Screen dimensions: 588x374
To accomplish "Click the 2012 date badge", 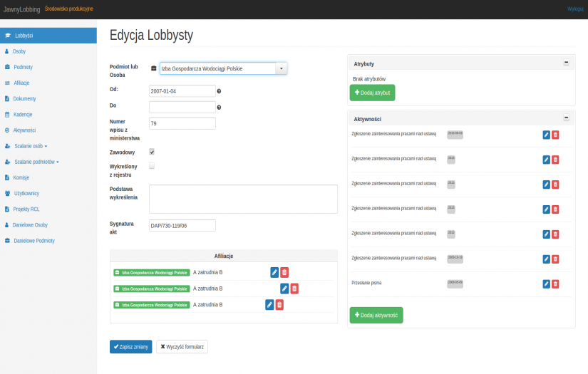I will point(451,234).
